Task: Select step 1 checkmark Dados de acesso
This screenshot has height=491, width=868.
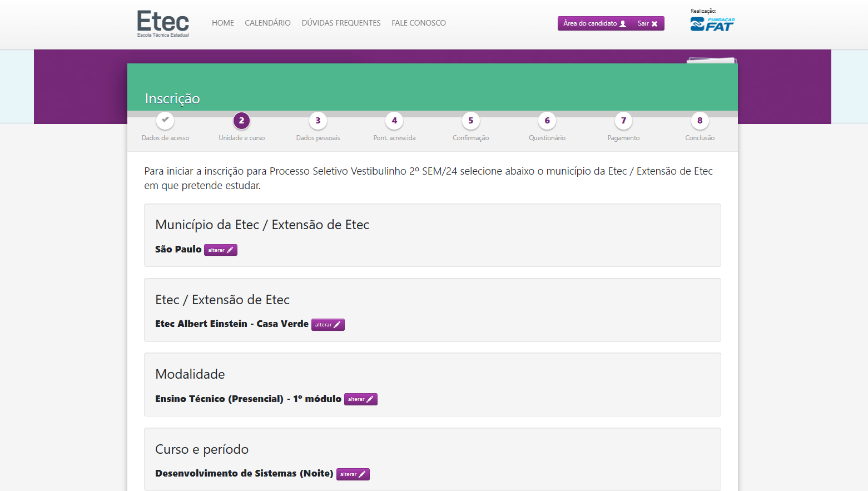Action: pyautogui.click(x=165, y=121)
